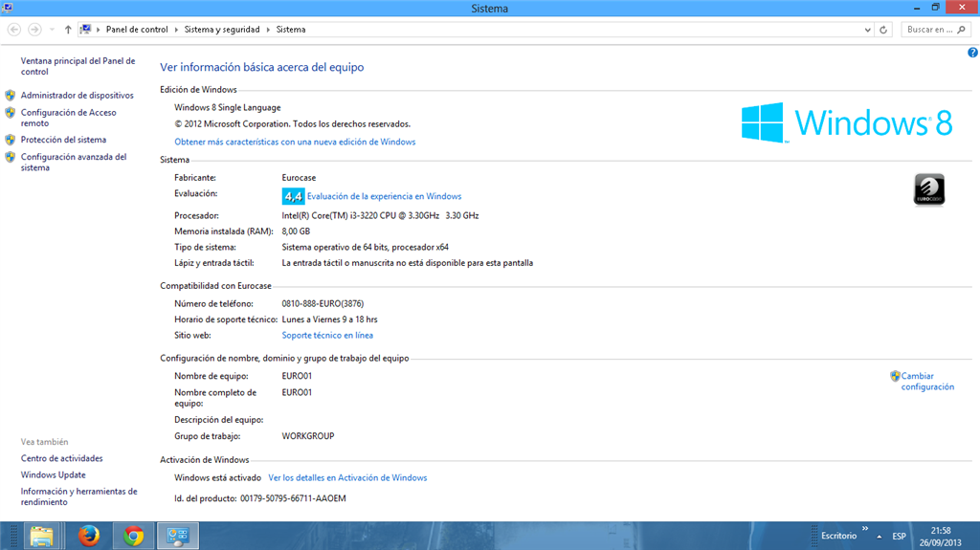Select processor text Intel(R) Core(TM) i3-3220

pos(380,215)
